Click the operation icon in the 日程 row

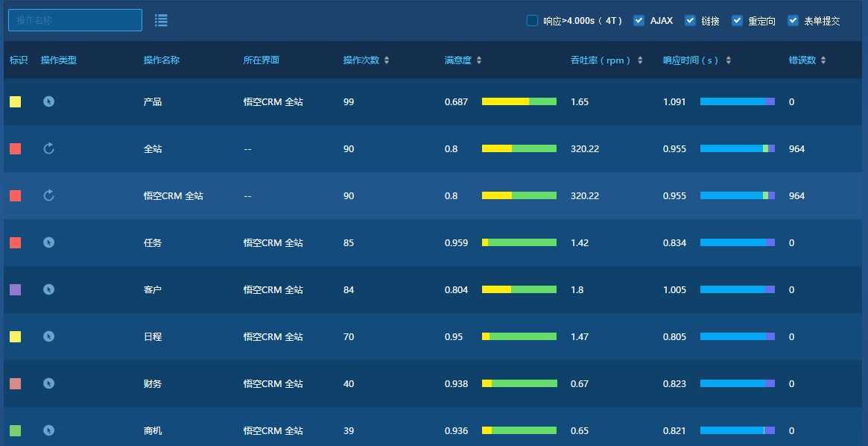(48, 336)
